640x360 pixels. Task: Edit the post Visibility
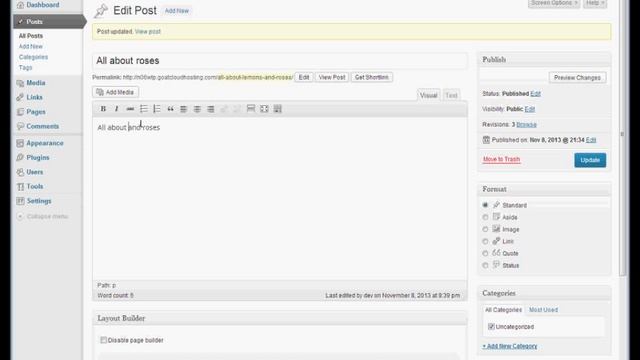[530, 109]
